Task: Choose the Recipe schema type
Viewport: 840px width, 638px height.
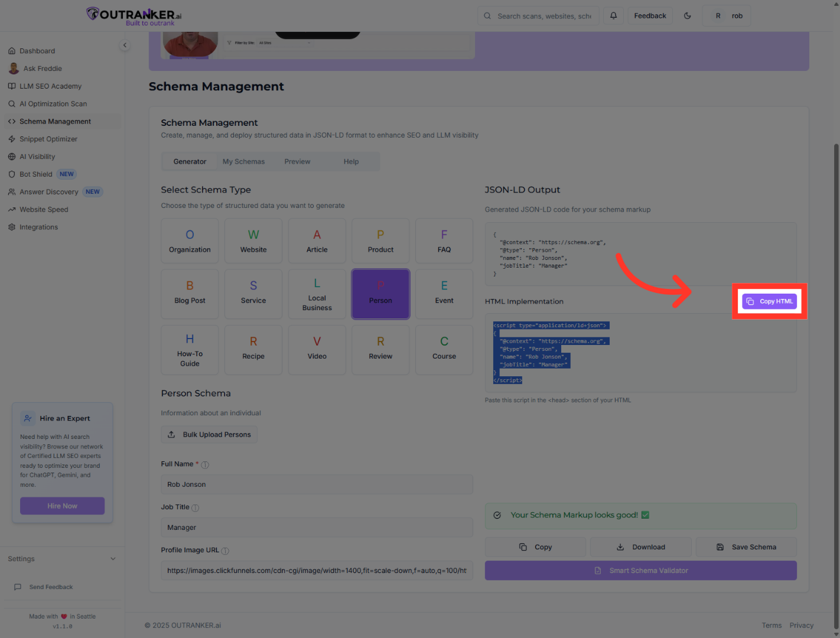Action: pos(253,350)
